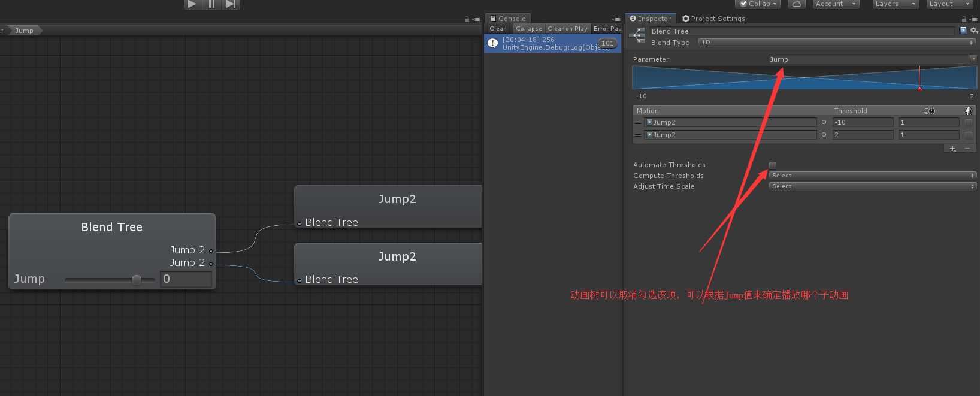Image resolution: width=980 pixels, height=396 pixels.
Task: Open the Layout dropdown
Action: point(949,4)
